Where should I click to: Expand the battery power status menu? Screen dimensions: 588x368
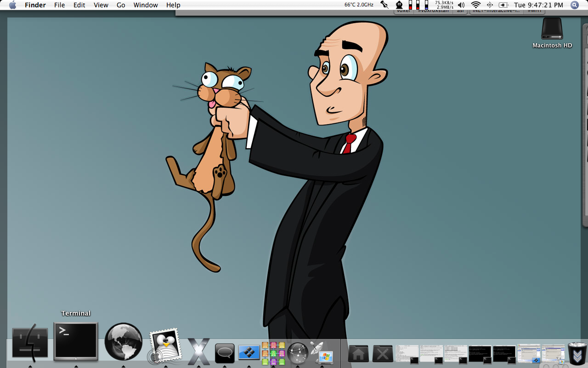pyautogui.click(x=504, y=5)
